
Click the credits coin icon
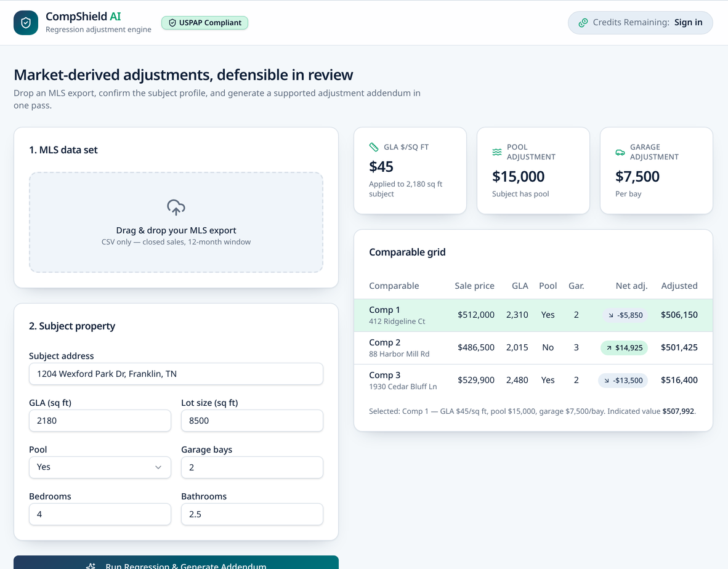[583, 23]
